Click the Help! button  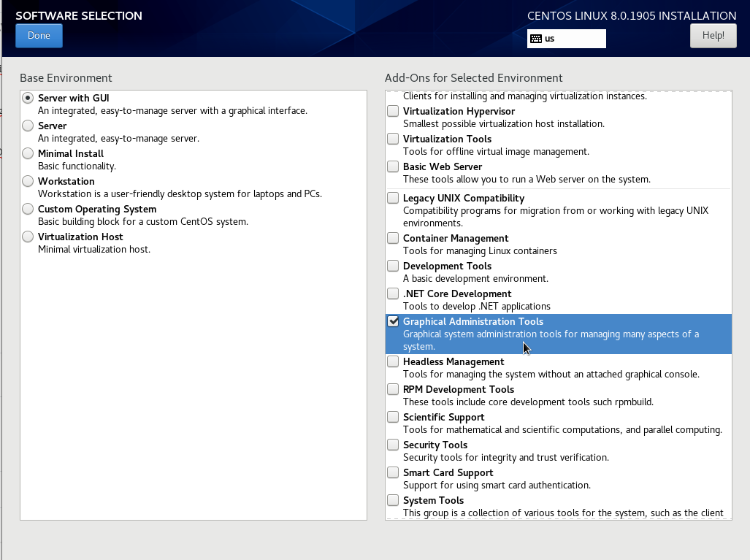(x=712, y=35)
